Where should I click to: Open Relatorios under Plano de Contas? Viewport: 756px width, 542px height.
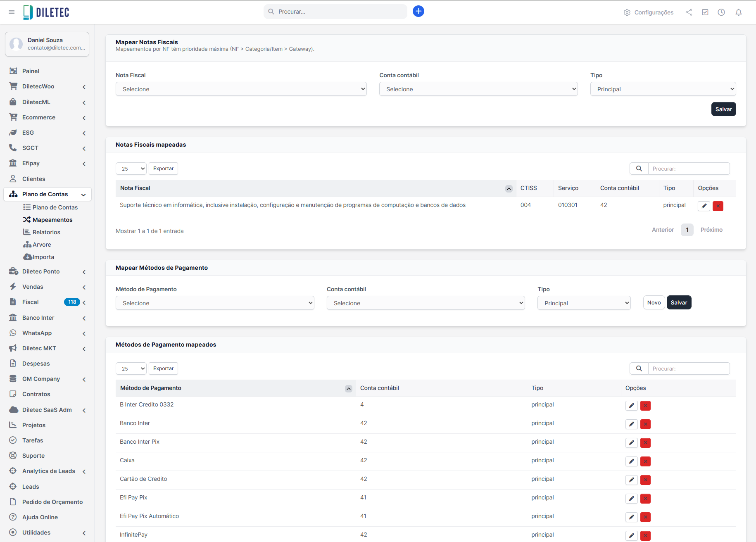tap(46, 232)
